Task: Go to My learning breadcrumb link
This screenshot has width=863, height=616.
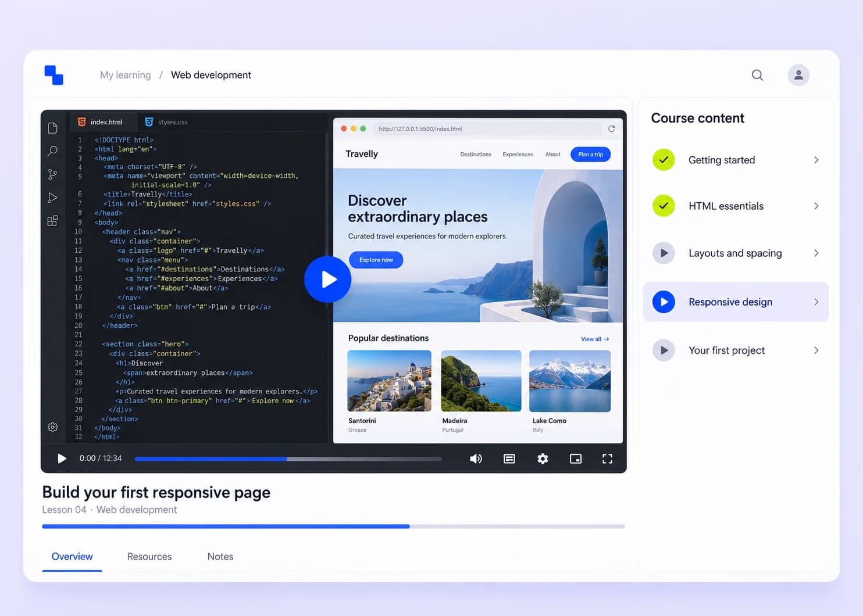Action: click(125, 75)
